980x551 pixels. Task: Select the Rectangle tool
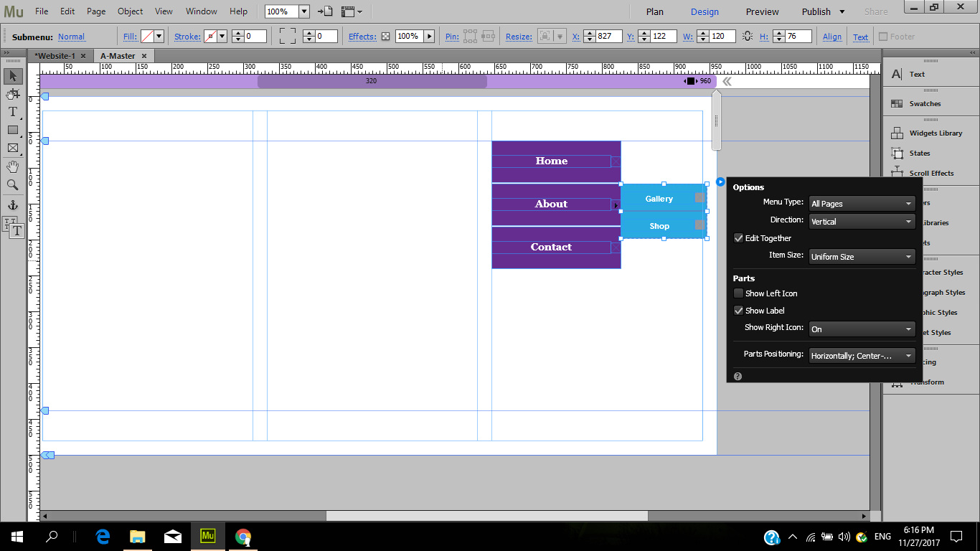pyautogui.click(x=13, y=130)
